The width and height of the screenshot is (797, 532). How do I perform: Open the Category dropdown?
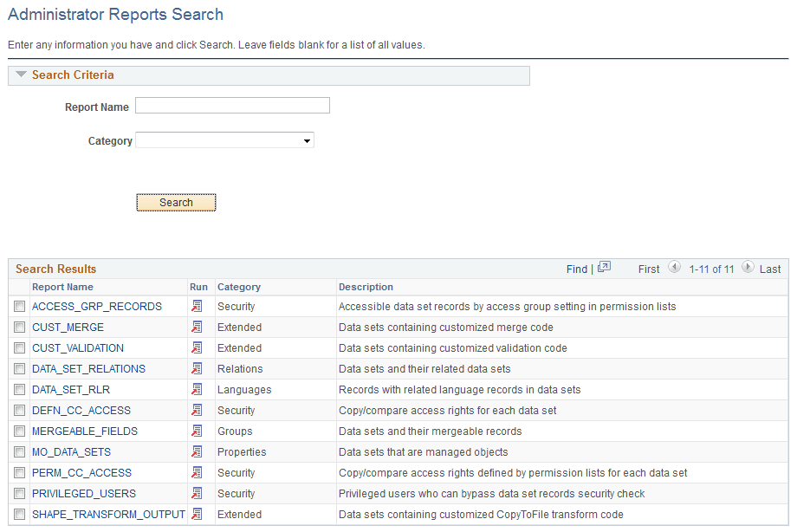(x=306, y=139)
